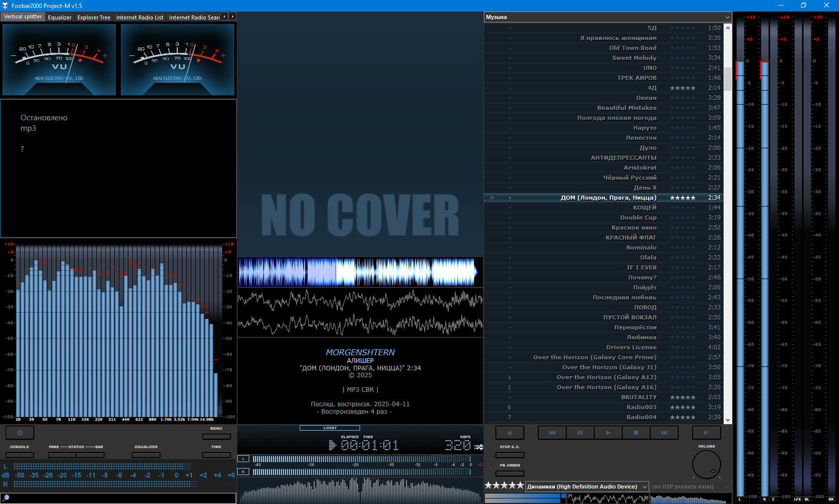839x504 pixels.
Task: Switch to the Equalizer tab
Action: point(59,17)
